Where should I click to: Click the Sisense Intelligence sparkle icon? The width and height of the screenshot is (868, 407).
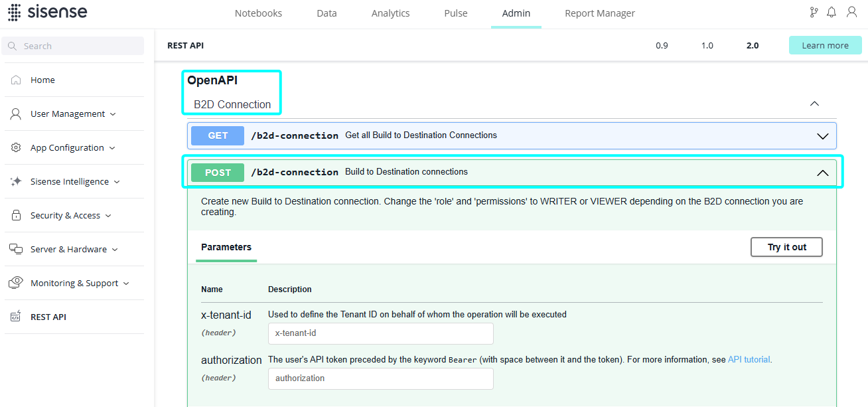[17, 182]
